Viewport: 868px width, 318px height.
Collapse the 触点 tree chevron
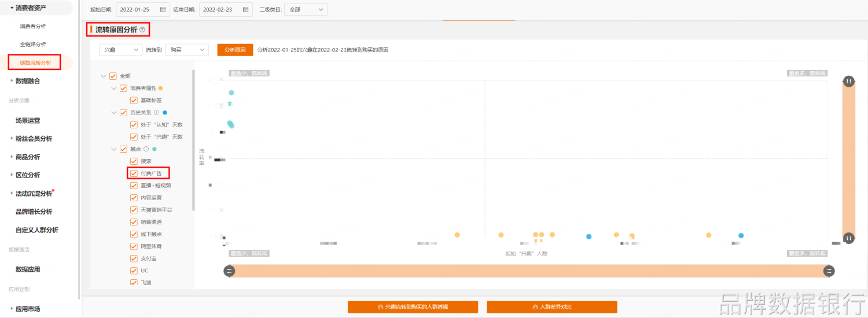tap(114, 149)
